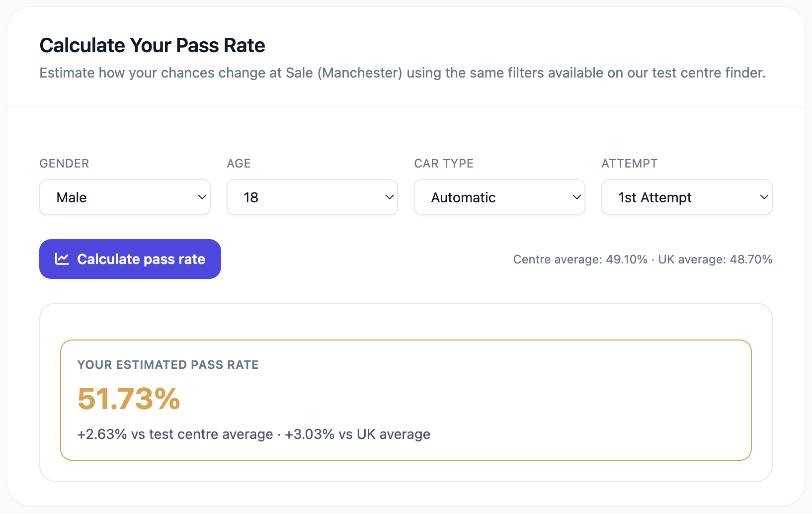Click the chevron on the Car Type selector
812x514 pixels.
click(x=576, y=197)
